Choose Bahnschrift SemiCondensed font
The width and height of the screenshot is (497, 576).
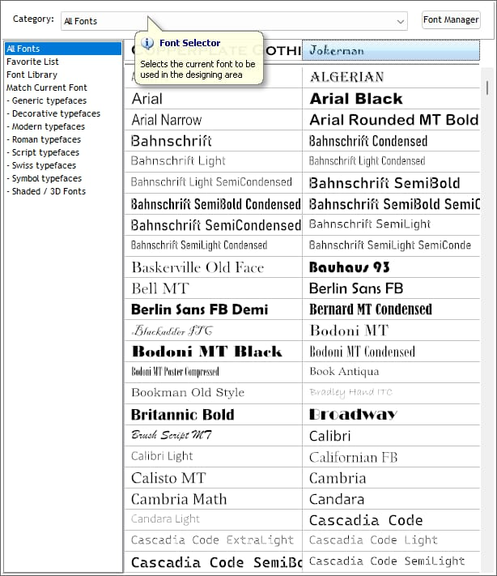click(x=213, y=225)
